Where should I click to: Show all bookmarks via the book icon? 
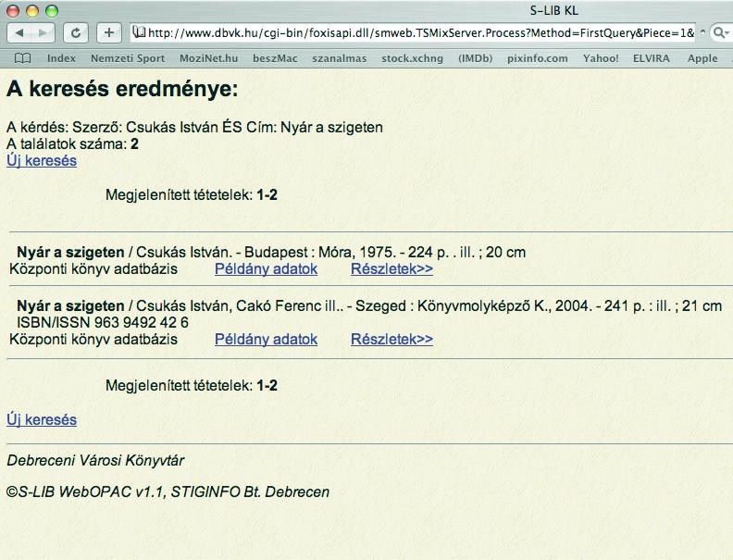pos(22,58)
